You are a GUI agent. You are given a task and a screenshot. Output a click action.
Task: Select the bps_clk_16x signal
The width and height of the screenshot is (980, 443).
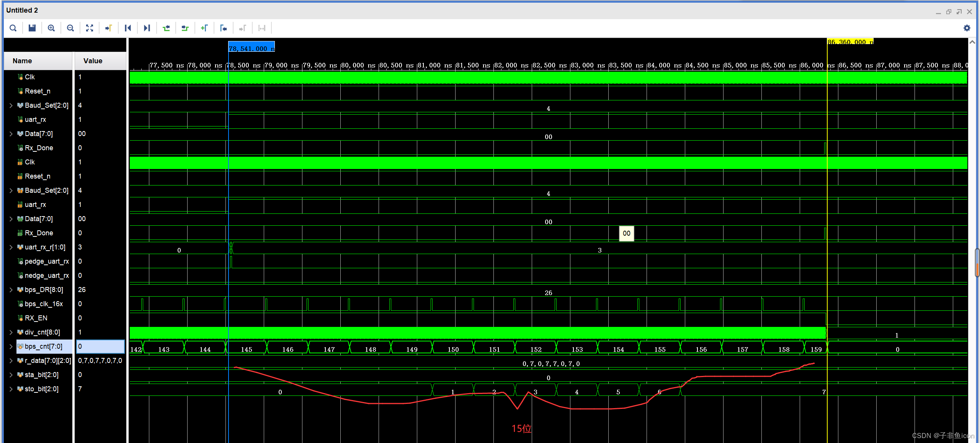(44, 304)
